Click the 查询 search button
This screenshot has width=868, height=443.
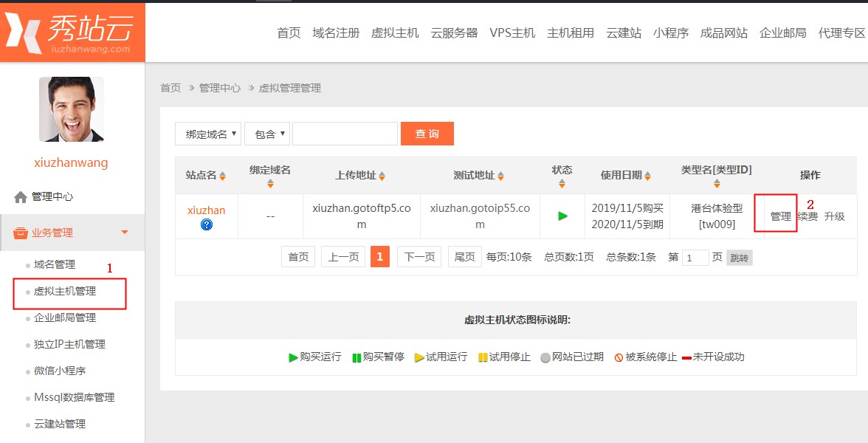[427, 134]
